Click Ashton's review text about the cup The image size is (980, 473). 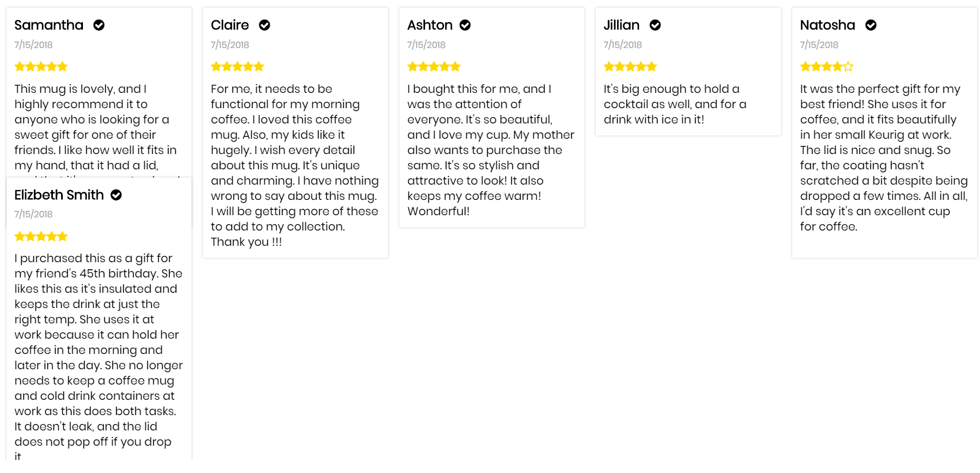pos(491,150)
